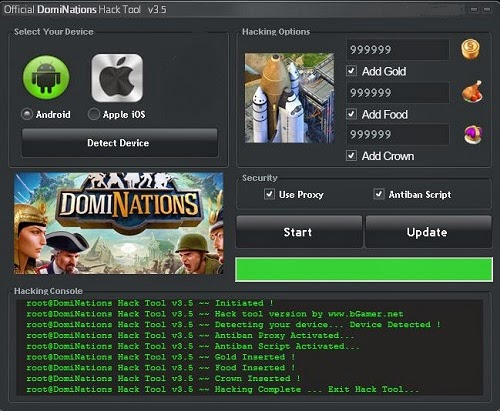Image resolution: width=500 pixels, height=411 pixels.
Task: Click the purple crown icon
Action: pos(473,134)
